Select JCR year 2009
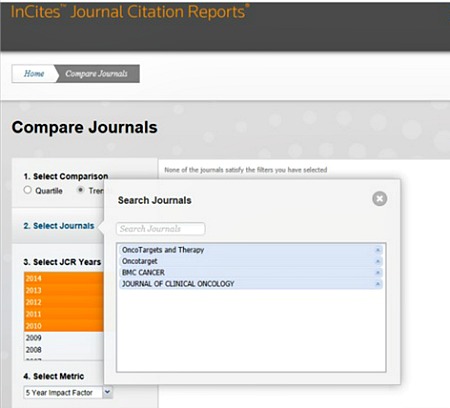 tap(64, 338)
